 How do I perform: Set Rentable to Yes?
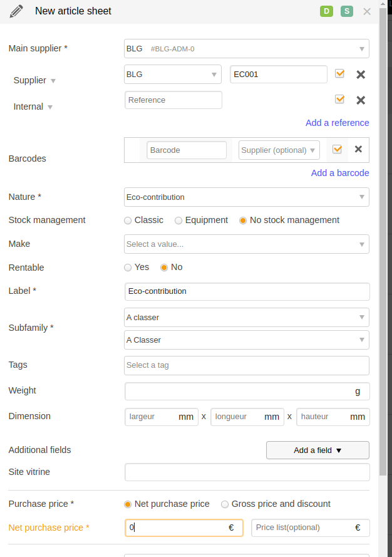pos(137,267)
